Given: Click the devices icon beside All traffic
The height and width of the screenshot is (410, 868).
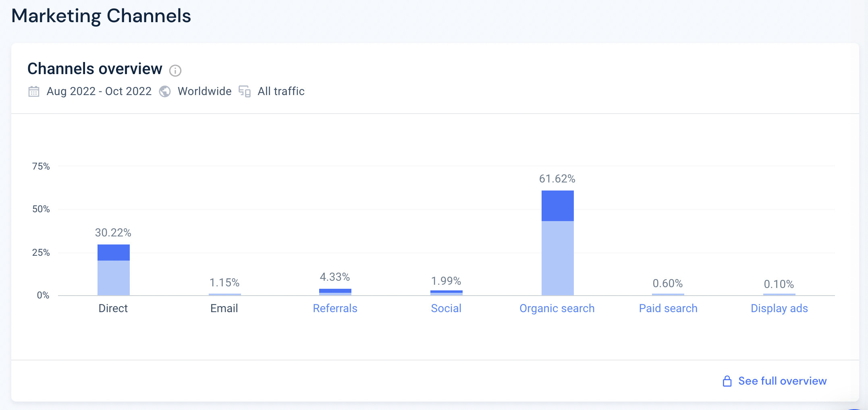Looking at the screenshot, I should [245, 91].
